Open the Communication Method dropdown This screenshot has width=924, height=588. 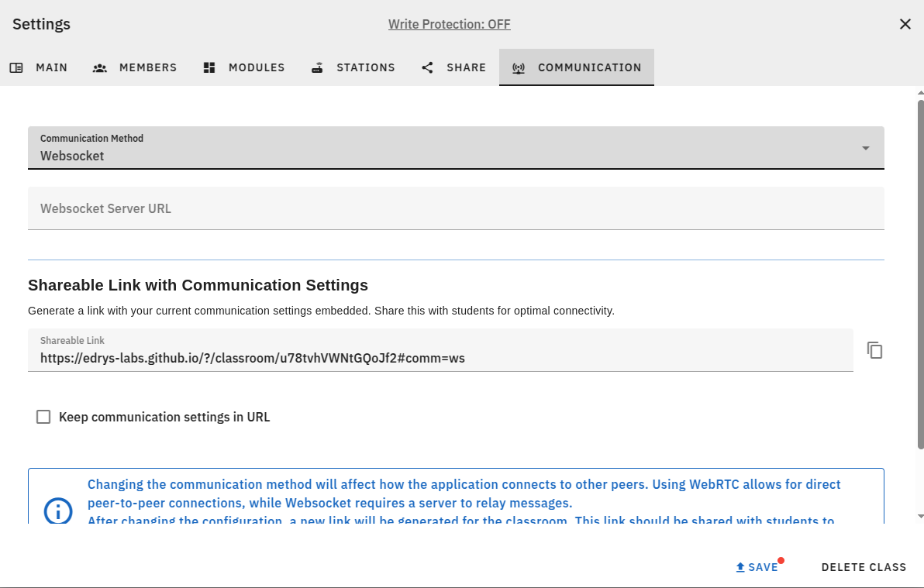[x=864, y=147]
